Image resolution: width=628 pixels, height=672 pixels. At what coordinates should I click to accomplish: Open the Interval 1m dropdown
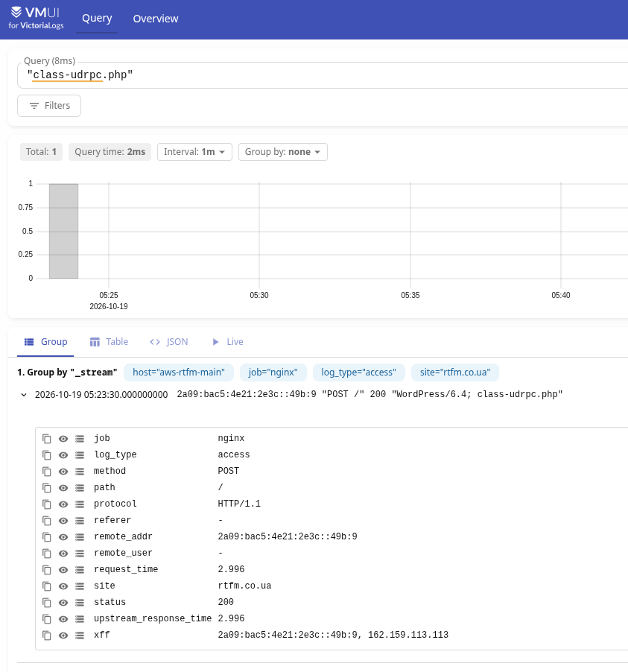click(x=194, y=152)
